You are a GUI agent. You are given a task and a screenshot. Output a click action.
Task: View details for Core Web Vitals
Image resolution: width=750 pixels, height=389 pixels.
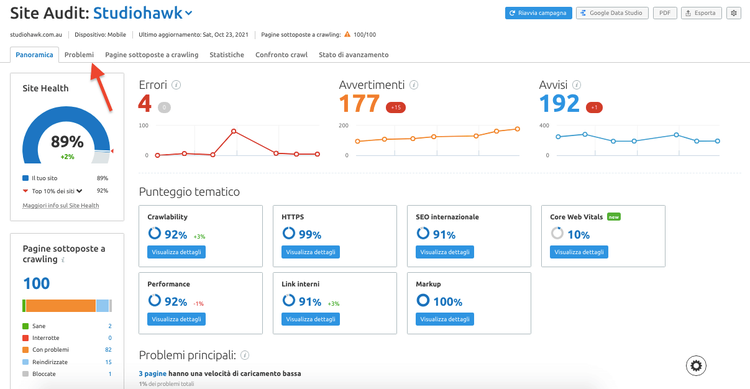pos(579,252)
